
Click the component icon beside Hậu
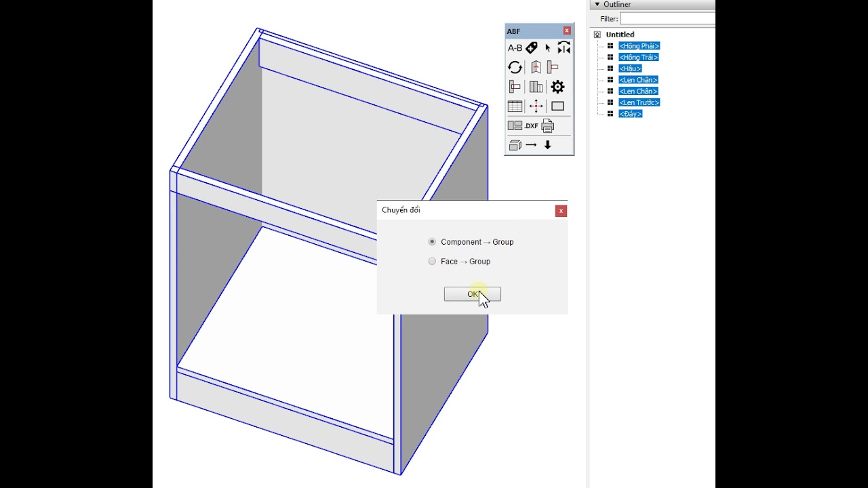610,68
